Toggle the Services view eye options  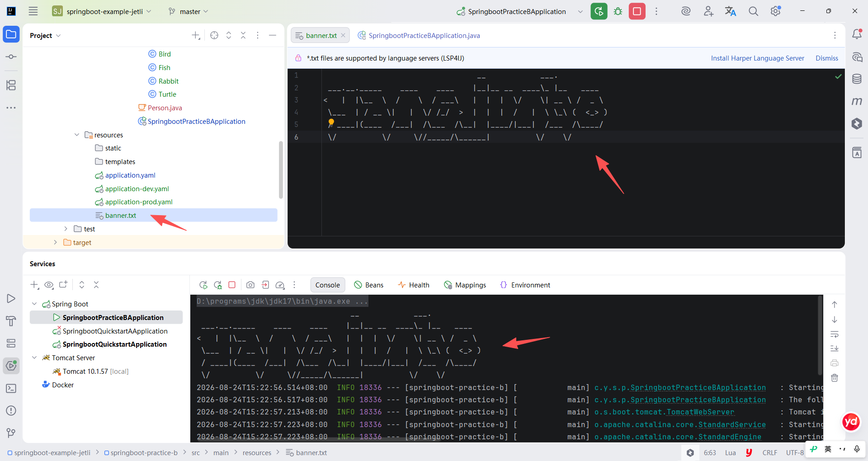point(49,285)
